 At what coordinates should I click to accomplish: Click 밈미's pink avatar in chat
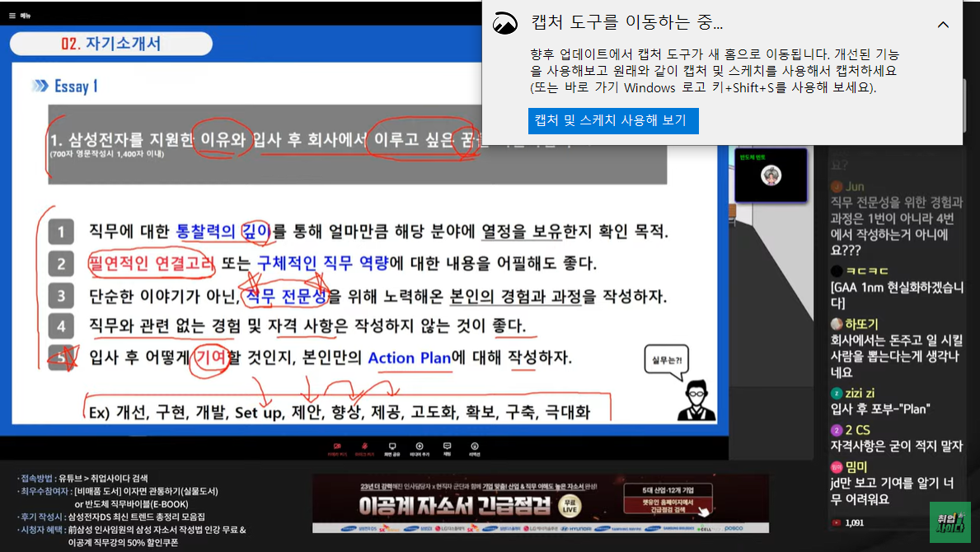(x=837, y=466)
